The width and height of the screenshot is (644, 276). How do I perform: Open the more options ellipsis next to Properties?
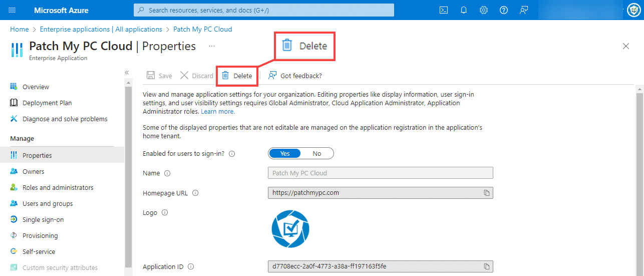[x=212, y=46]
